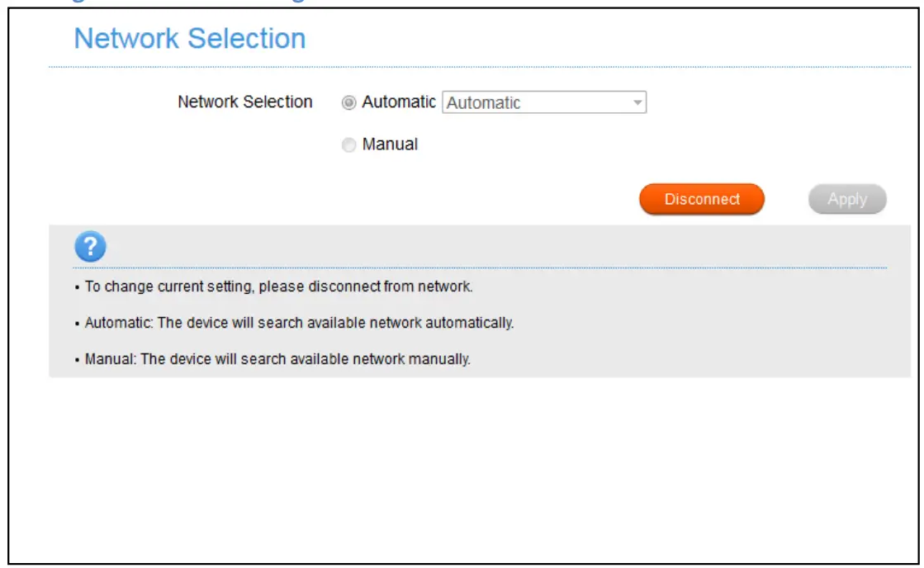The height and width of the screenshot is (568, 924).
Task: Click the disabled network mode combo box
Action: pos(545,102)
